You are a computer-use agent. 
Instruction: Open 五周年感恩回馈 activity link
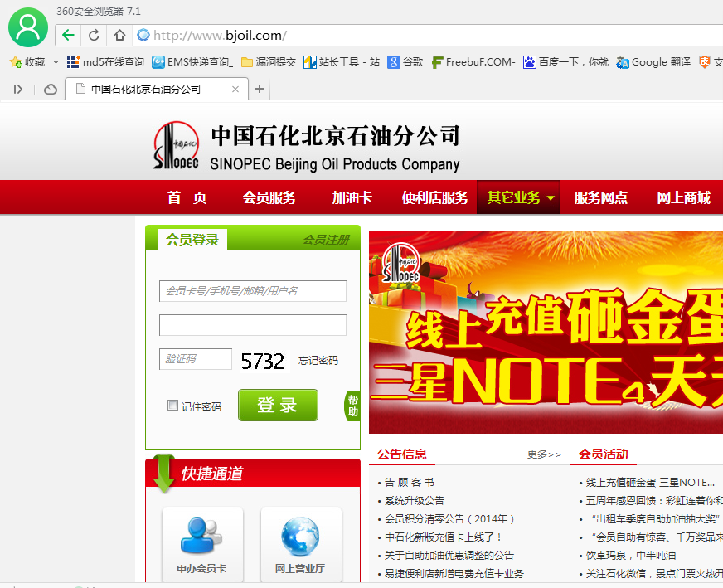(x=654, y=500)
